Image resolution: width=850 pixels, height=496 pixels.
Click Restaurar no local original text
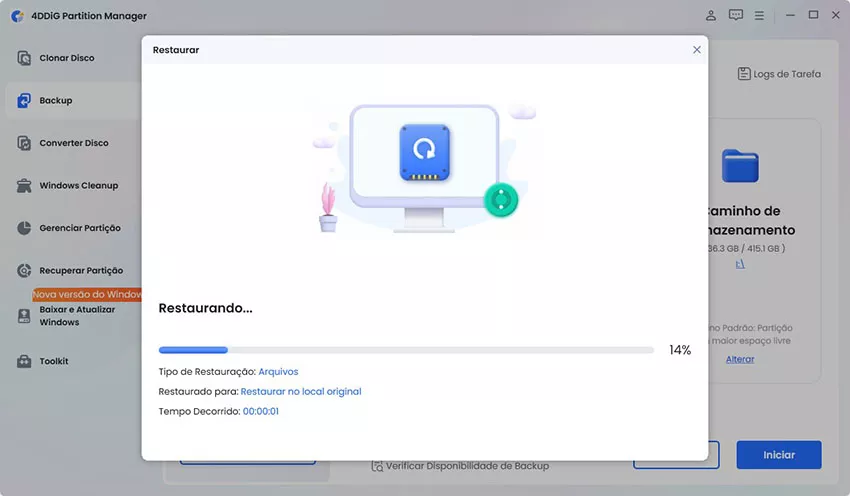tap(301, 391)
